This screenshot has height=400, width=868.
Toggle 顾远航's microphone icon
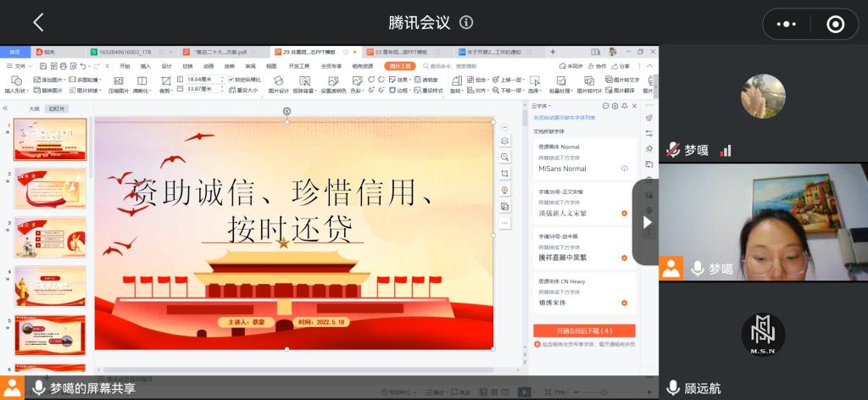click(673, 388)
